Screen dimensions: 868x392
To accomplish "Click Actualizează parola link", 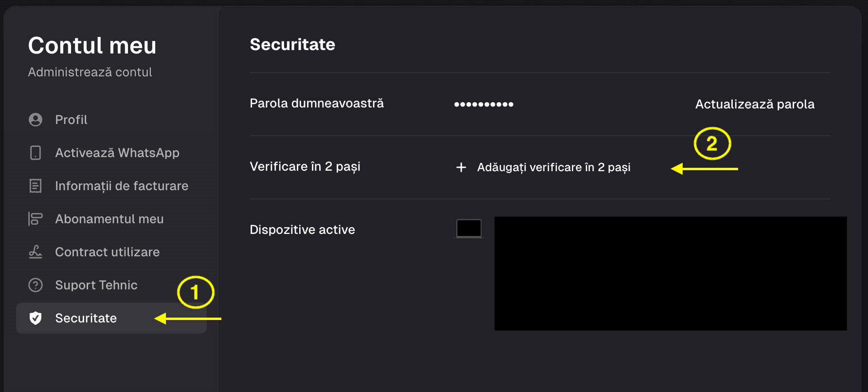I will (x=755, y=104).
